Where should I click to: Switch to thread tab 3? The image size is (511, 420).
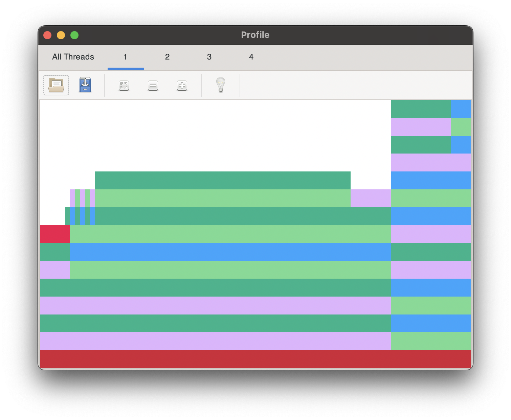pos(209,57)
